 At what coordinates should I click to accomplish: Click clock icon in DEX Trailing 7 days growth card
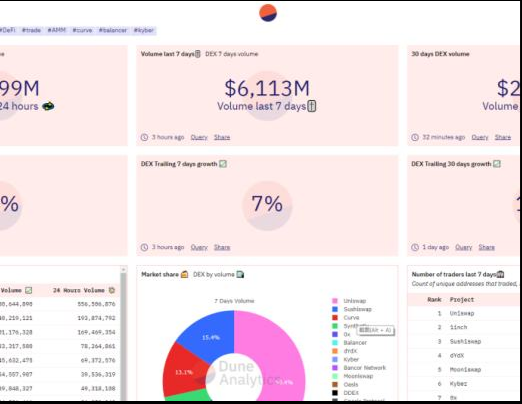click(x=144, y=247)
